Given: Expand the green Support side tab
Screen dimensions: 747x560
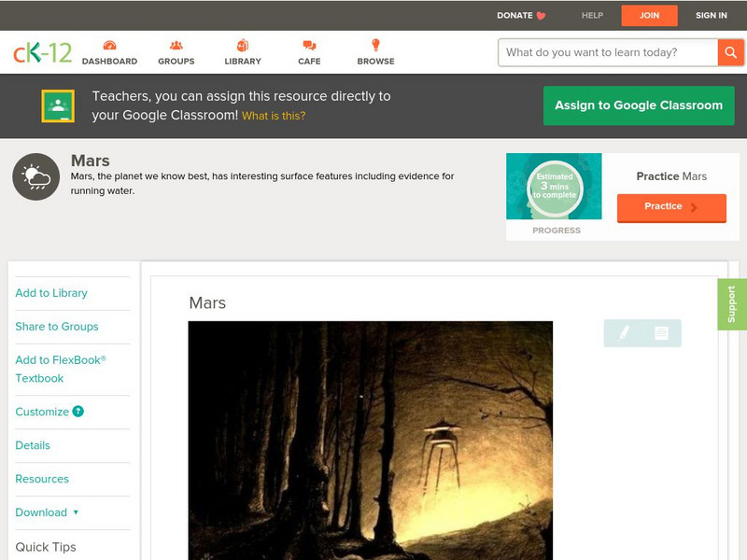Looking at the screenshot, I should coord(733,302).
